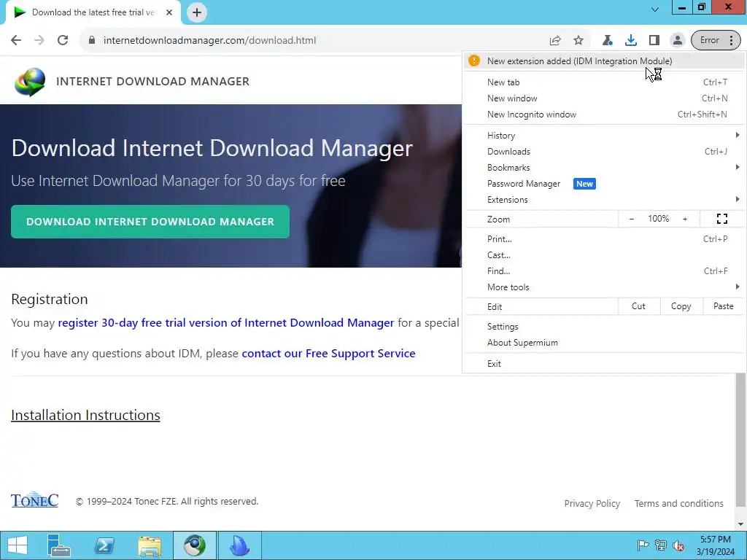Image resolution: width=747 pixels, height=560 pixels.
Task: Open File Explorer from the taskbar
Action: 149,545
